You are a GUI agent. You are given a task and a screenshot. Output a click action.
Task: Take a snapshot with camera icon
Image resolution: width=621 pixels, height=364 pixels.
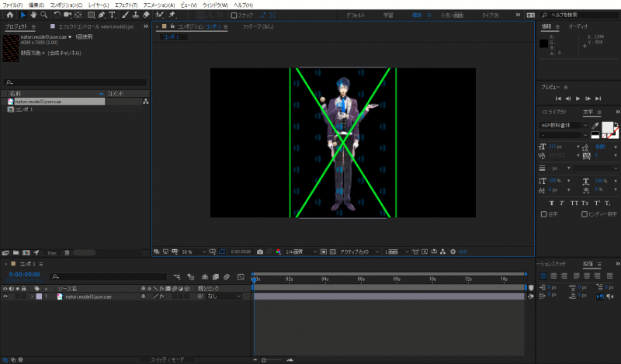[x=260, y=252]
